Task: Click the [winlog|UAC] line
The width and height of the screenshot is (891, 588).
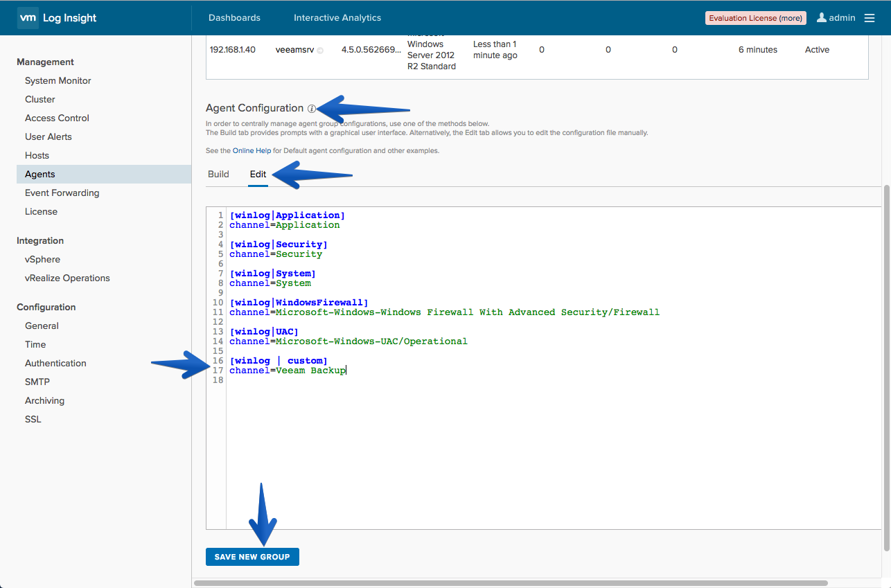Action: (x=264, y=332)
